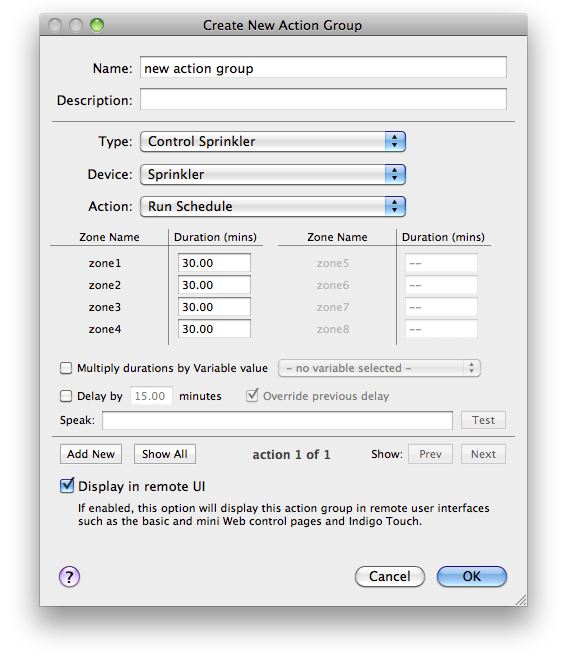Viewport: 573px width, 656px height.
Task: Click the Next button
Action: tap(483, 454)
